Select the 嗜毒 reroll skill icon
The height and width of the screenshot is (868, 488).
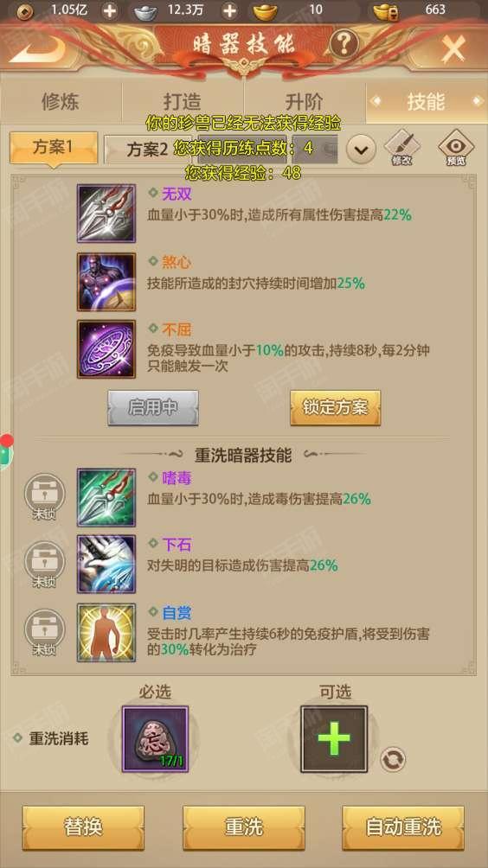(106, 498)
